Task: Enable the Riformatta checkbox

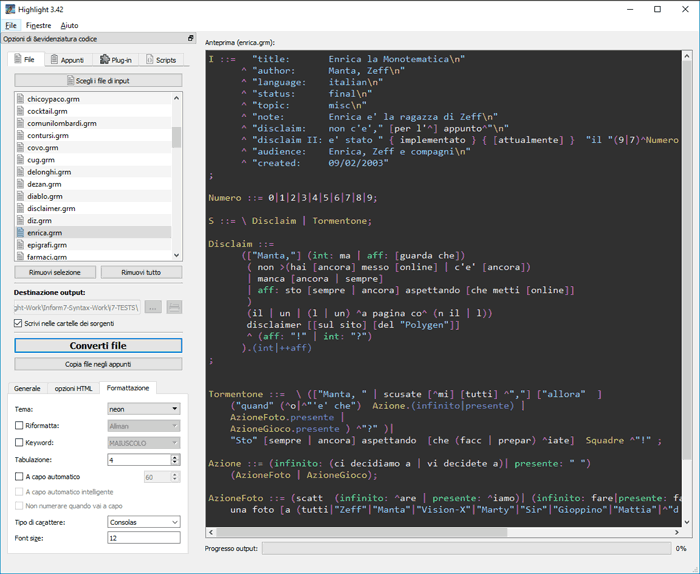Action: pos(19,425)
